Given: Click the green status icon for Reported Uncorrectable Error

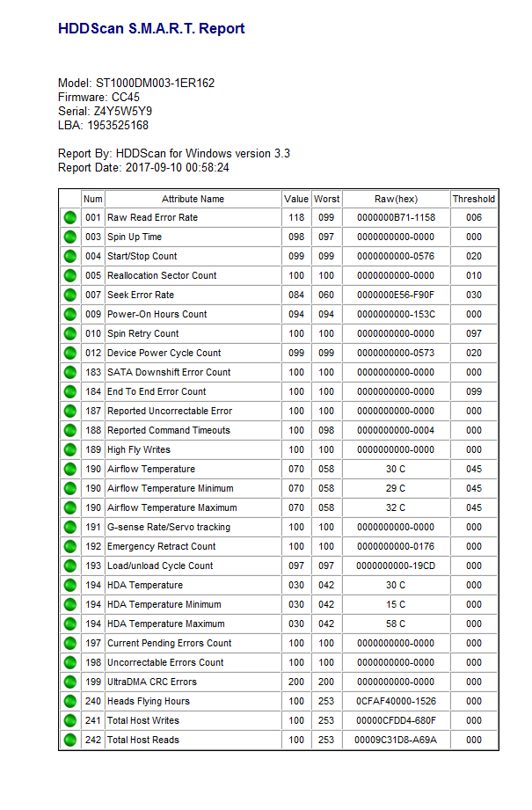Looking at the screenshot, I should 70,412.
